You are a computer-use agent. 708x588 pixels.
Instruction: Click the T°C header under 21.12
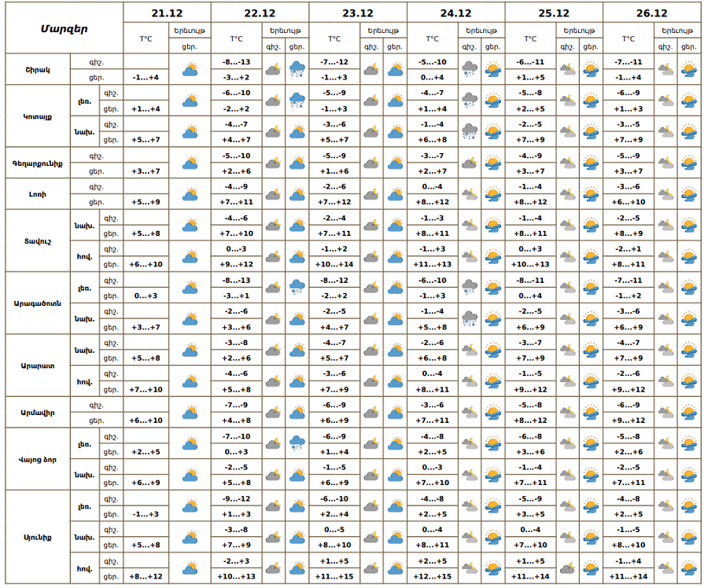146,39
